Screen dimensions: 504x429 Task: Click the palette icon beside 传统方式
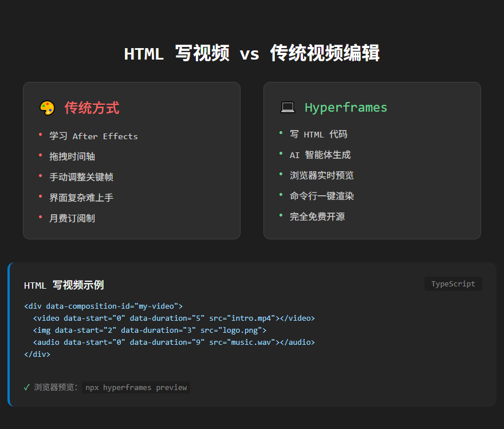(46, 107)
